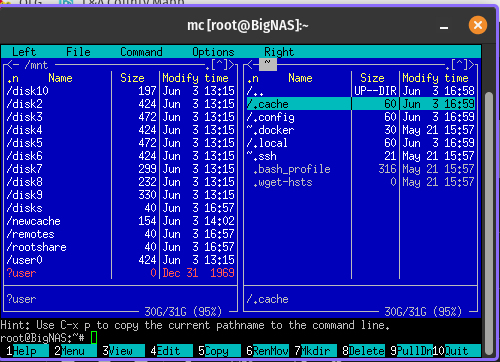Select the /disk7 directory
Viewport: 500px width, 362px height.
120,169
